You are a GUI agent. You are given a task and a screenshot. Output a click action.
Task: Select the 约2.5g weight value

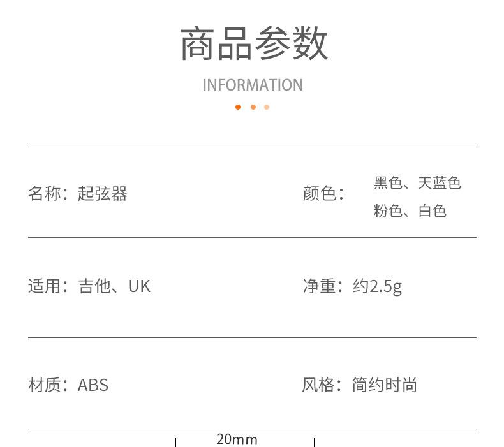pyautogui.click(x=377, y=286)
